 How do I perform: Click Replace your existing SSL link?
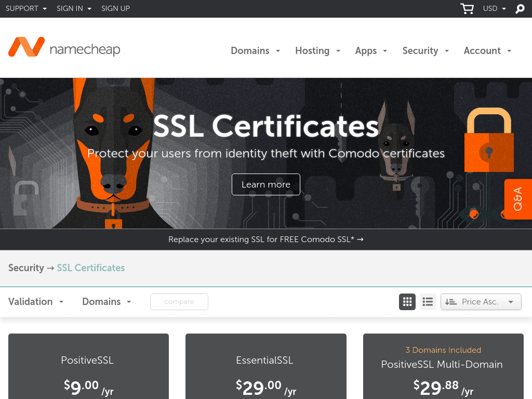[x=266, y=239]
